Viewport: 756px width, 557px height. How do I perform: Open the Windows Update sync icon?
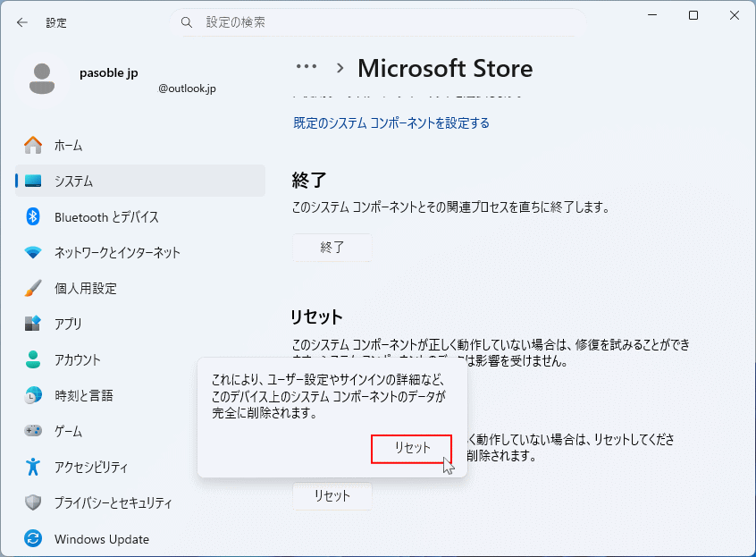33,538
